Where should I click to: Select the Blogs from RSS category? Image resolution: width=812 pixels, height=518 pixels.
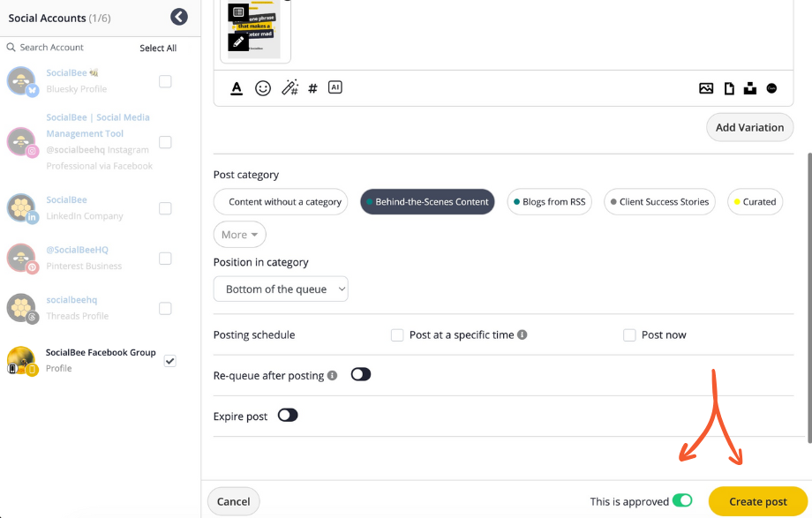pos(549,202)
